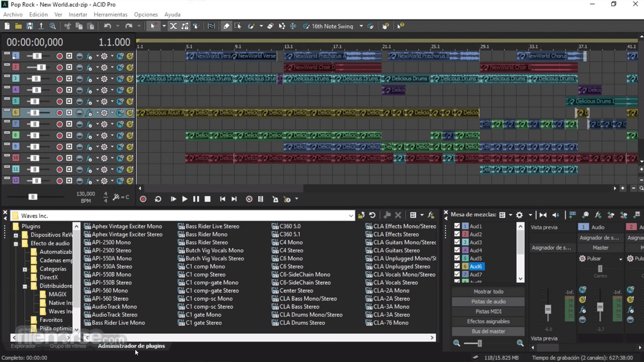Toggle Bus del master filter in mixer
The height and width of the screenshot is (362, 644).
pyautogui.click(x=488, y=331)
